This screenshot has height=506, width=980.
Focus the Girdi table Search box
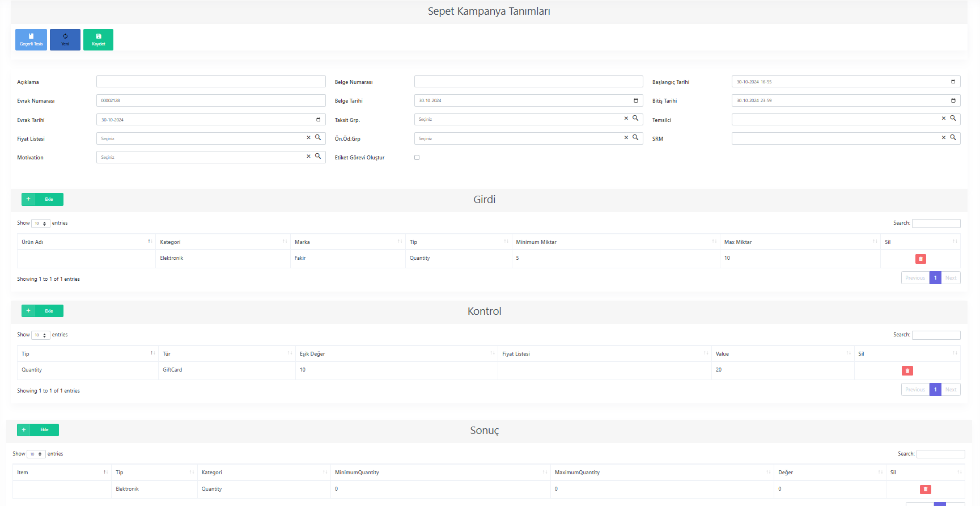(x=936, y=224)
